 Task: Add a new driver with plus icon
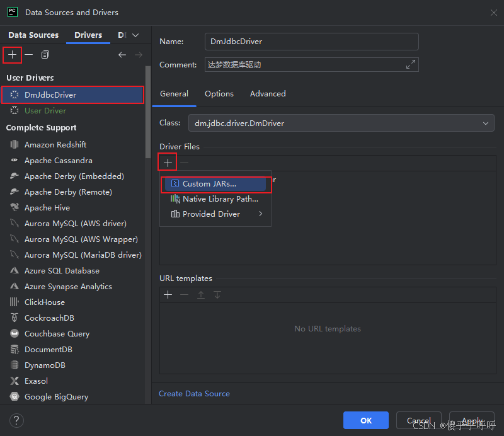pyautogui.click(x=12, y=55)
